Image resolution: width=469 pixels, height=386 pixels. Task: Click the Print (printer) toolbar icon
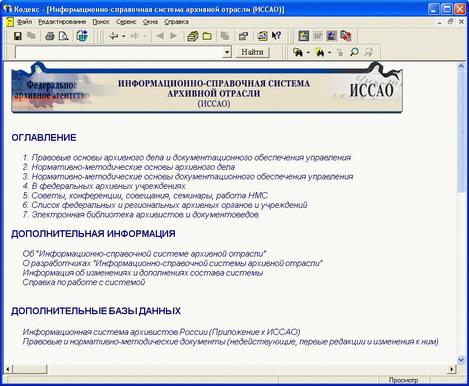[50, 36]
